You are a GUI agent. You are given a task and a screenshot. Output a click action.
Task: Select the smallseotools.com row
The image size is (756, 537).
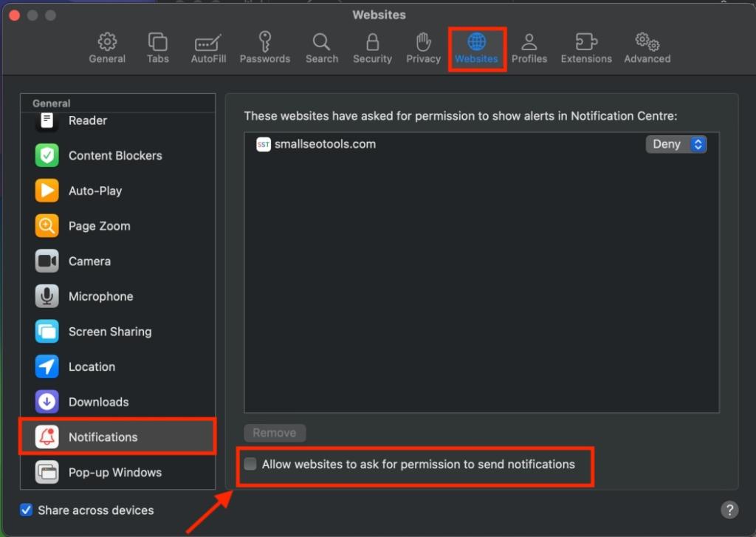[x=443, y=145]
